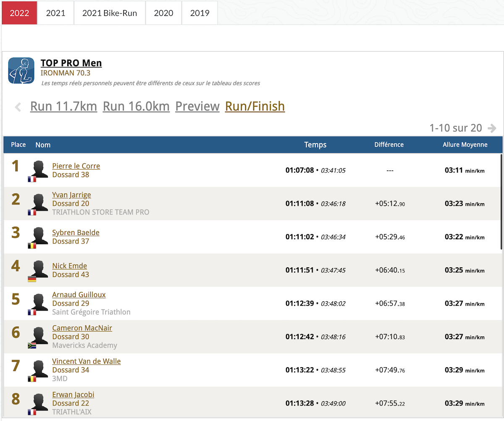The width and height of the screenshot is (504, 421).
Task: Click Nick Emde's avatar silhouette
Action: (x=39, y=269)
